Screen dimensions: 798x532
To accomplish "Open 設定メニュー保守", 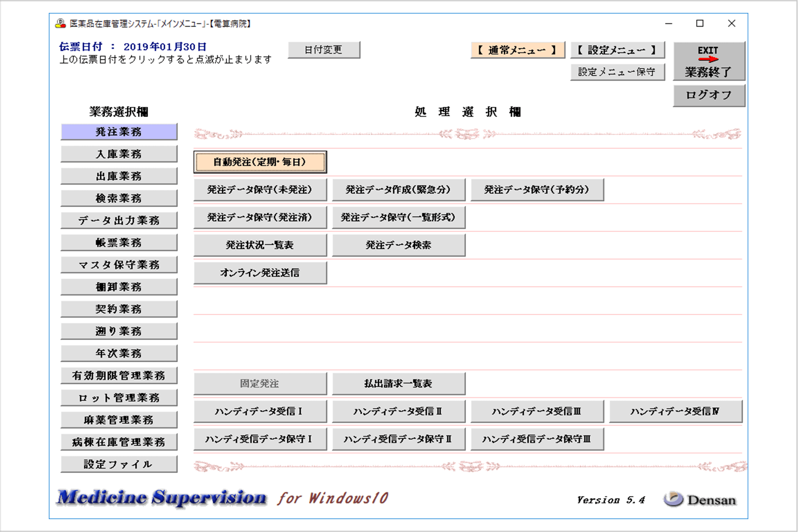I will [x=617, y=71].
